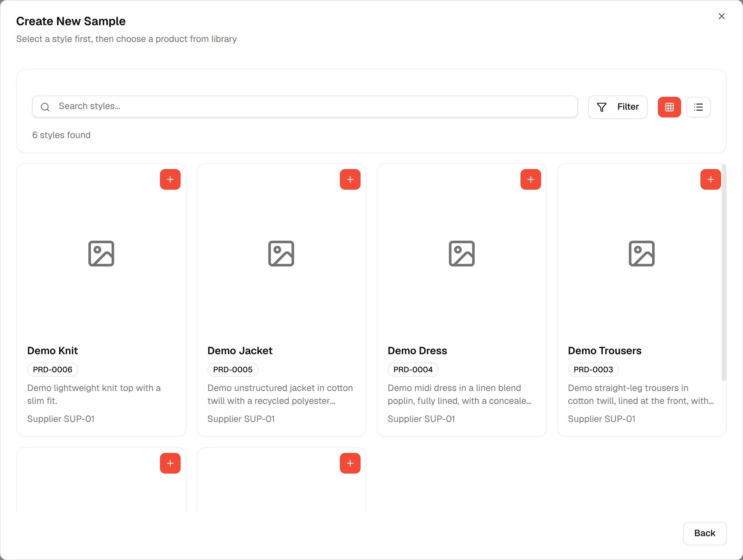Click the PRD-0003 badge
This screenshot has width=743, height=560.
[593, 370]
